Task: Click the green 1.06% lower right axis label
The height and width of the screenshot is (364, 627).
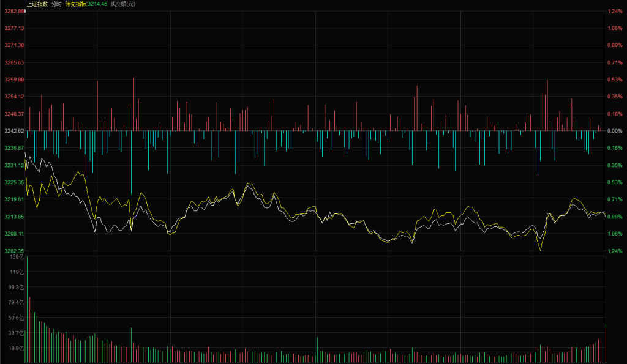Action: click(x=614, y=234)
